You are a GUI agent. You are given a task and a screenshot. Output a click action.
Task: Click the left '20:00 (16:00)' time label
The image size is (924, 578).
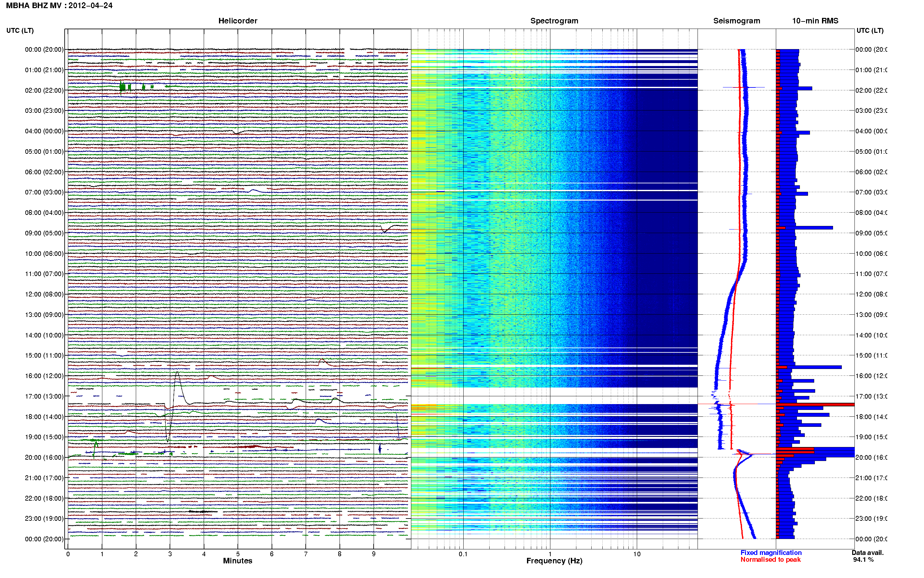(44, 457)
